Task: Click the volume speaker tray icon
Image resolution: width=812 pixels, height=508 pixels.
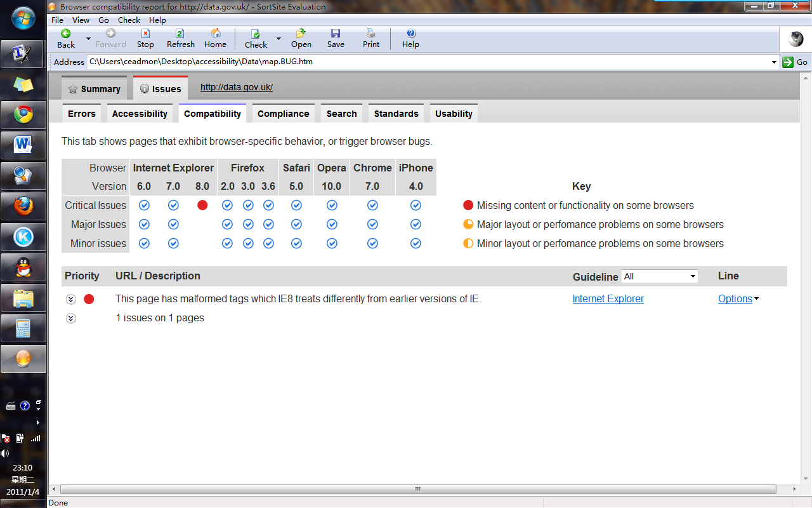Action: (5, 453)
